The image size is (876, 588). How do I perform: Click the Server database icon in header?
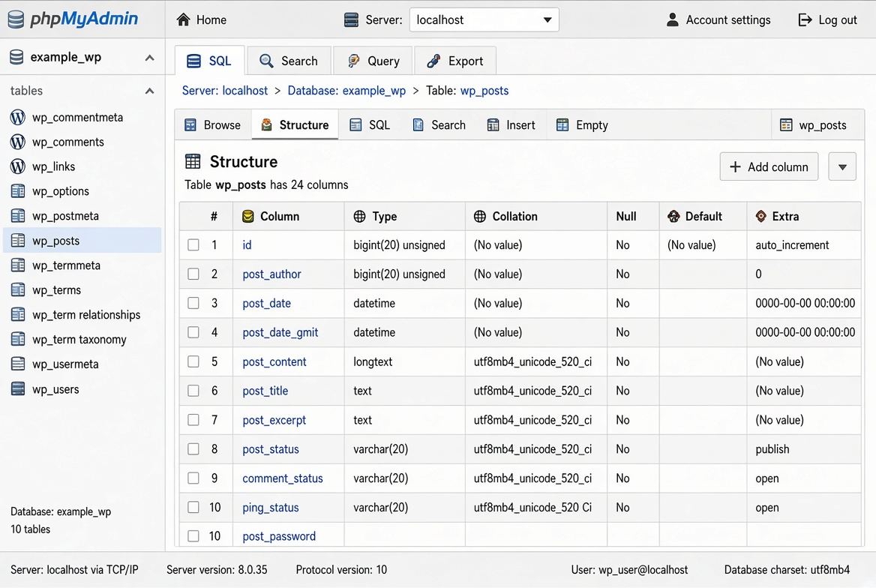(x=352, y=20)
